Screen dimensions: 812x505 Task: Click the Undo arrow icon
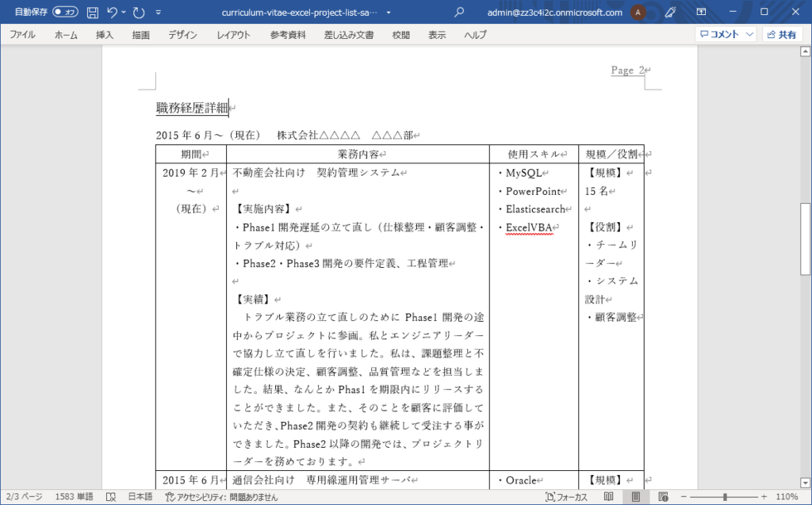click(x=112, y=13)
